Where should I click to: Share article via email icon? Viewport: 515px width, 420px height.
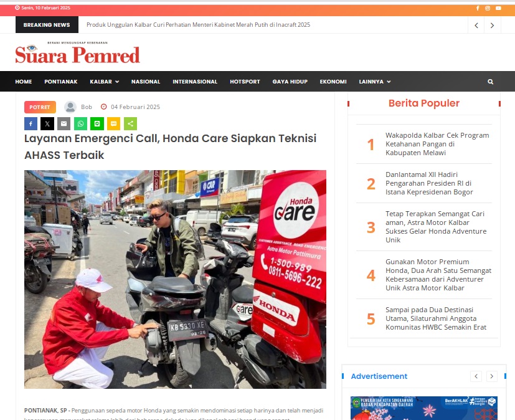pos(64,124)
